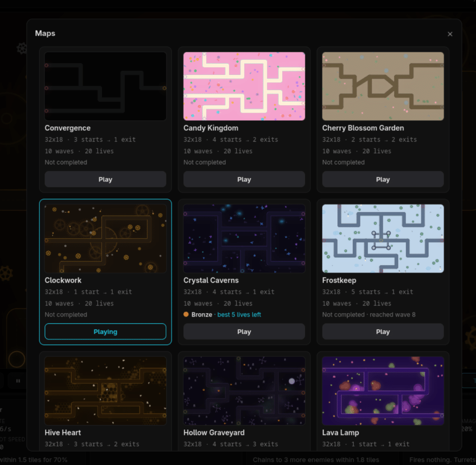
Task: Click the Bronze medal dot on Crystal Caverns
Action: point(186,314)
